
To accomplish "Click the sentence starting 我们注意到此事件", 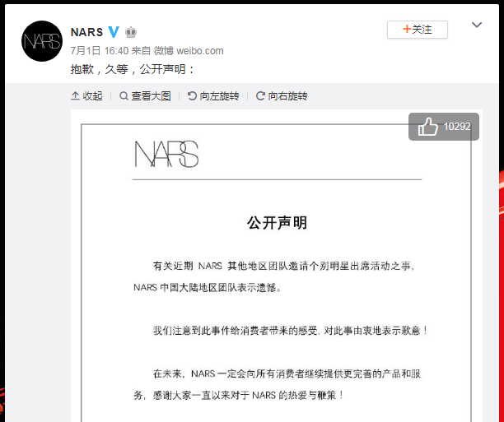I will pos(290,331).
